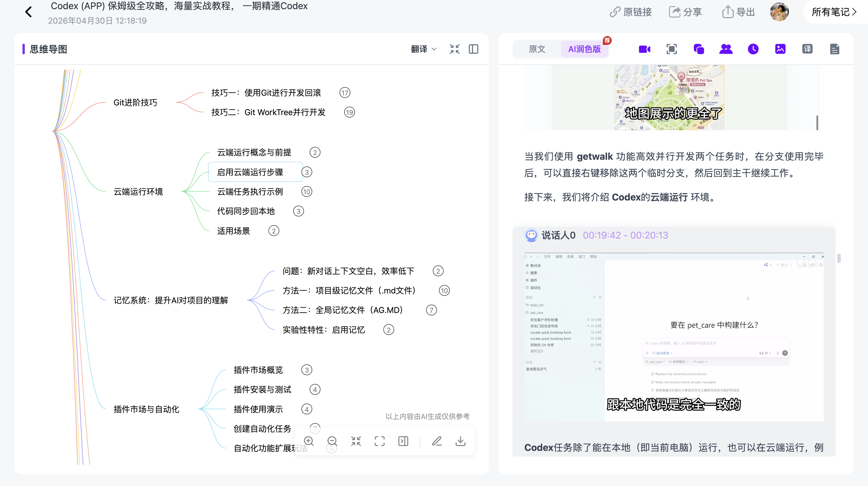Select 技巧一：使用Git进行开发回滚 node
The image size is (868, 486).
266,93
